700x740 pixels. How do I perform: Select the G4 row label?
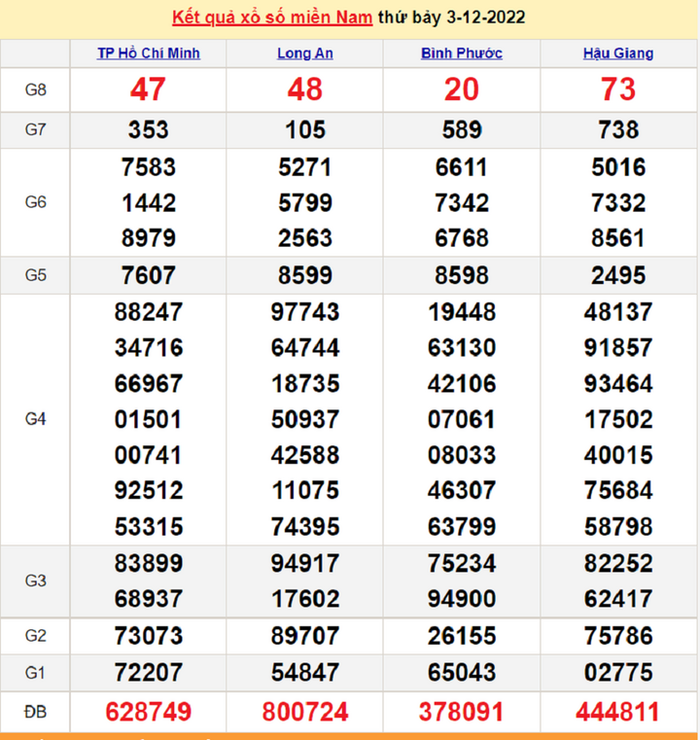click(x=35, y=418)
